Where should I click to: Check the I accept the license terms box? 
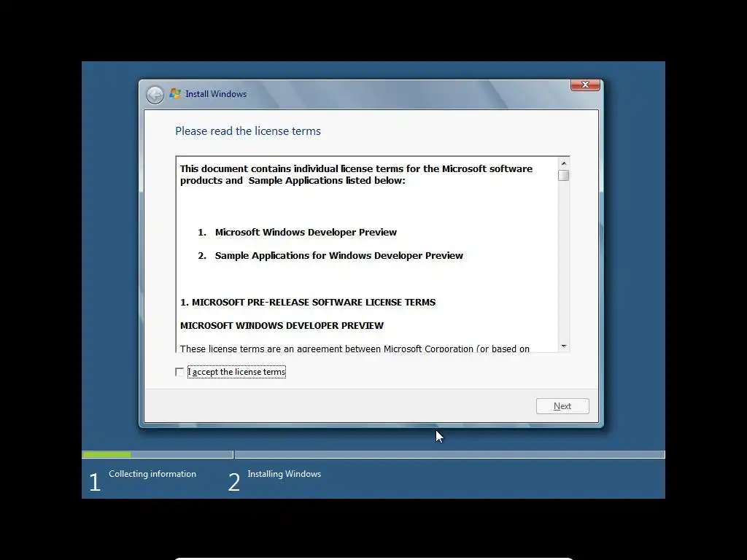[179, 372]
